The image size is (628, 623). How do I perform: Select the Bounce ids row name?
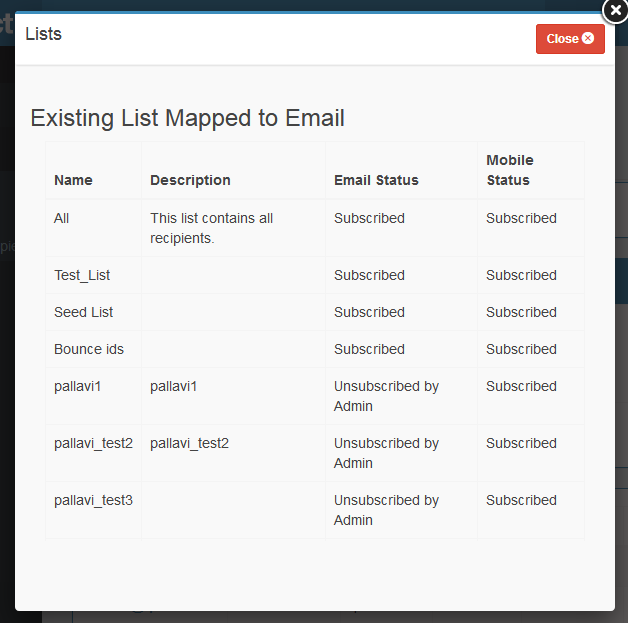[89, 349]
